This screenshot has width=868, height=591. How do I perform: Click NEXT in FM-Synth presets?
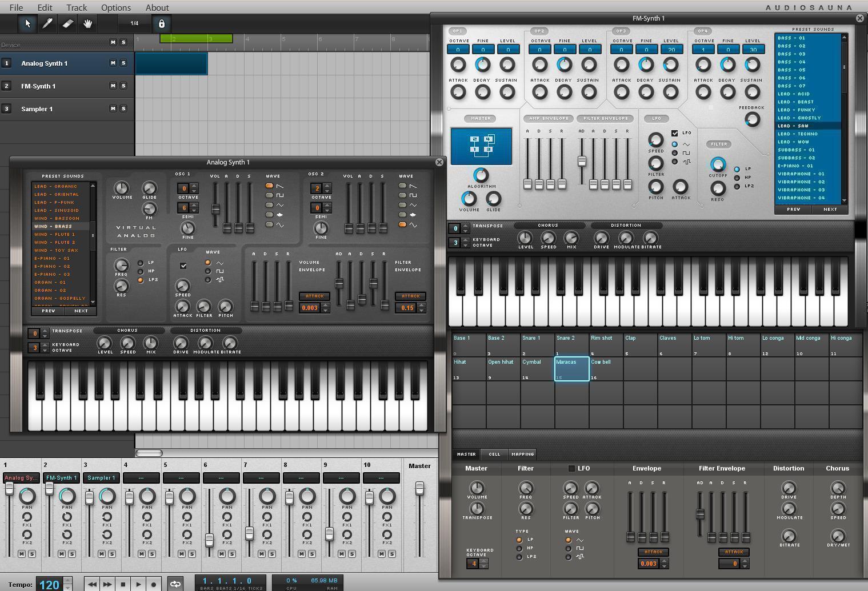(x=830, y=209)
